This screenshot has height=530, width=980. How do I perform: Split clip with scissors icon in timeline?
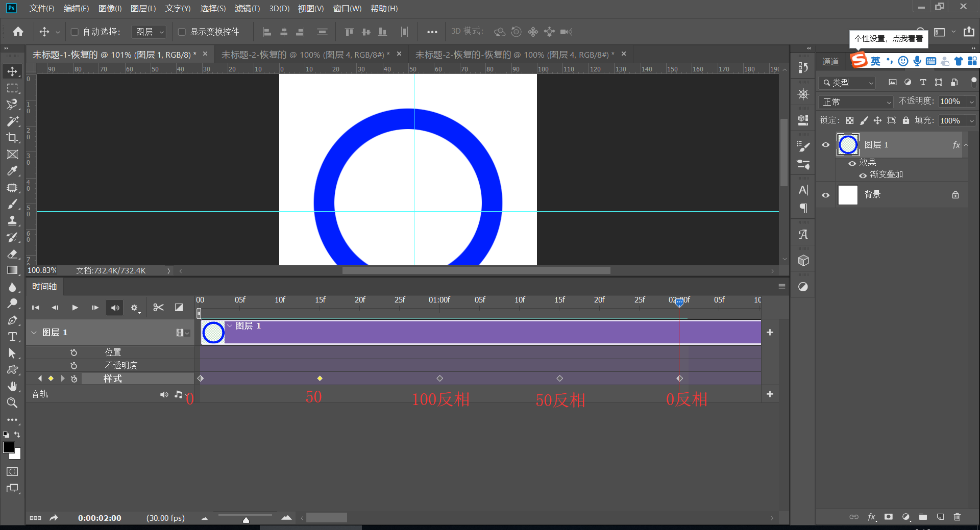[x=158, y=308]
